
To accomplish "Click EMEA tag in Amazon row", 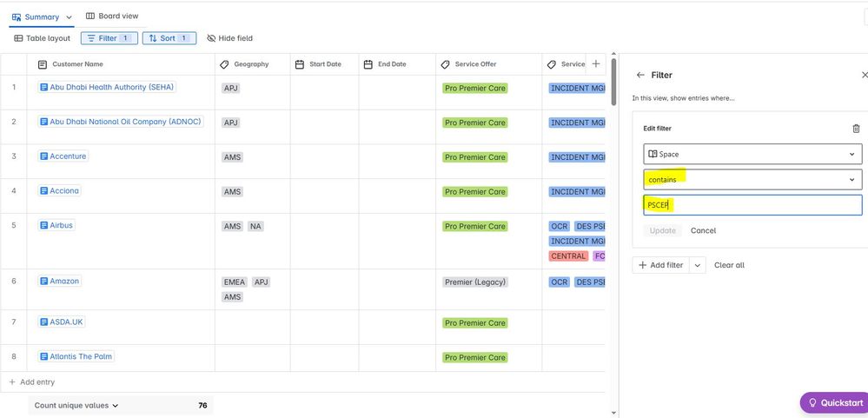I will click(235, 282).
